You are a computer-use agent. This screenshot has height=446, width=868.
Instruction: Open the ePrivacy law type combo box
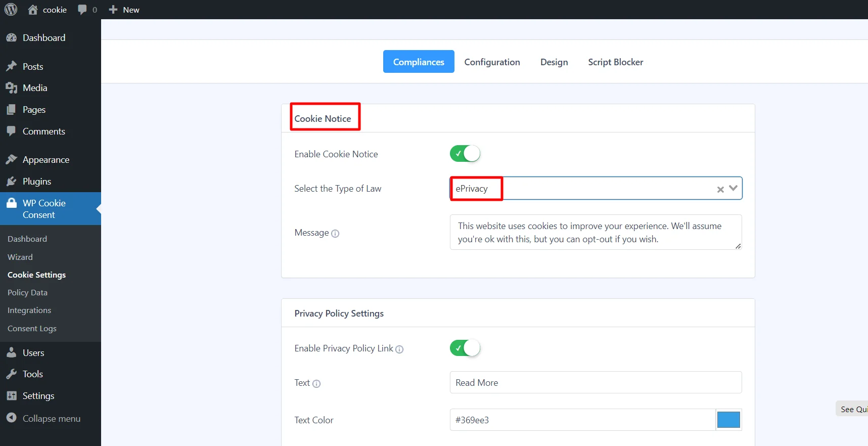[x=596, y=188]
